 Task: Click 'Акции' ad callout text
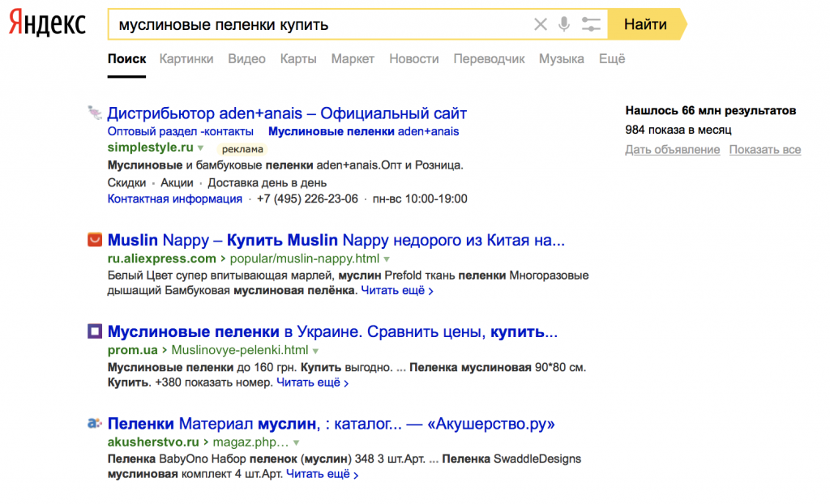point(177,183)
